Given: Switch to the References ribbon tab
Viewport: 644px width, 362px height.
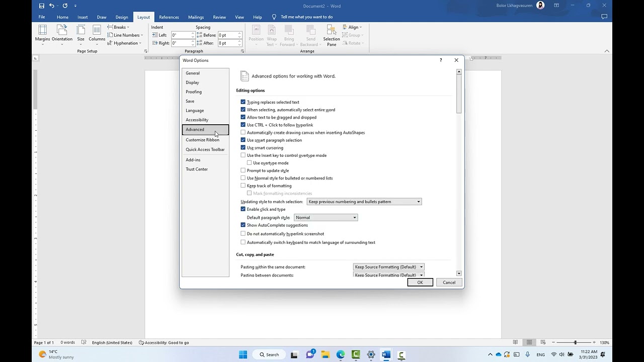Looking at the screenshot, I should pyautogui.click(x=169, y=17).
